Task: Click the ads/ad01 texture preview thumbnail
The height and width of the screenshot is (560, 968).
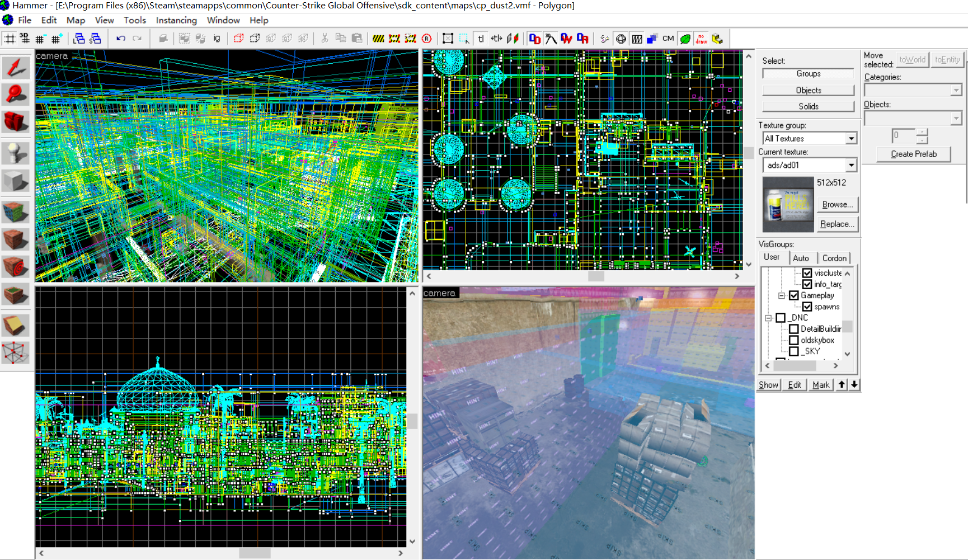Action: 788,205
